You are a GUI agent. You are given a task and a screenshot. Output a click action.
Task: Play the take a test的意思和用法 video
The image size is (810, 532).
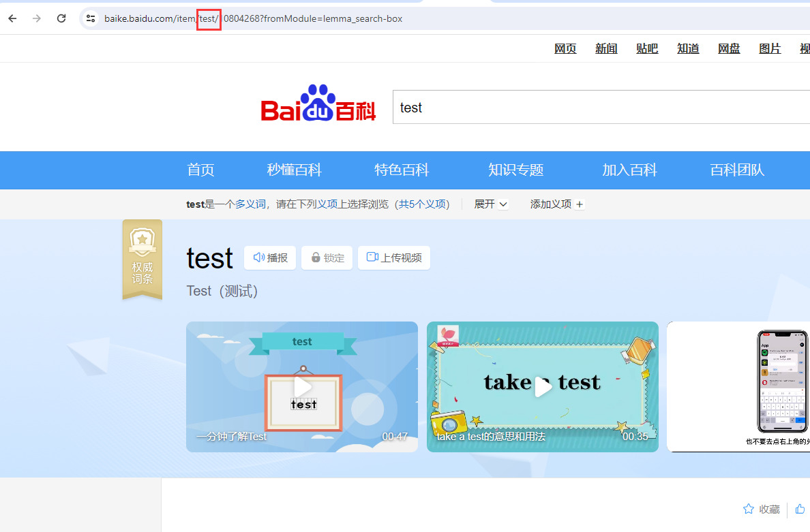coord(543,386)
